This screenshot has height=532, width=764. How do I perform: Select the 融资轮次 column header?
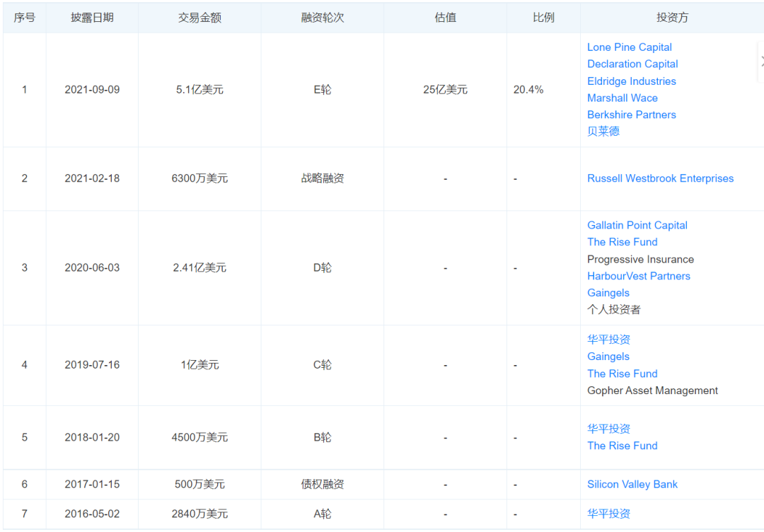[323, 18]
